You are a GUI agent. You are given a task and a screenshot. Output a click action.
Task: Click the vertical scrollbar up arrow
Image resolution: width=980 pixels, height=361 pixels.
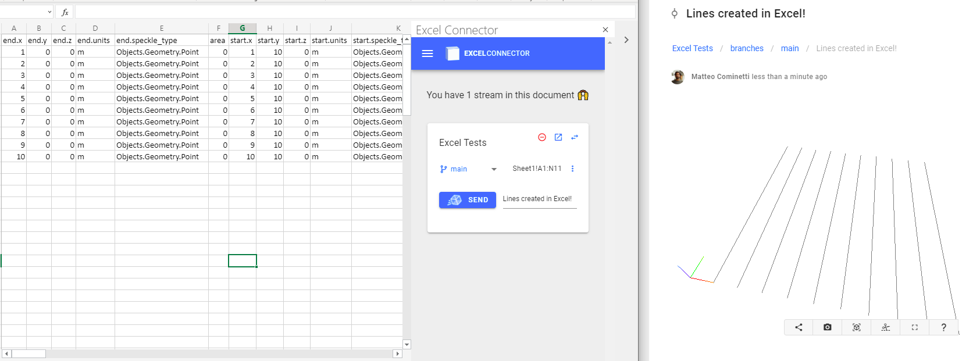(407, 40)
